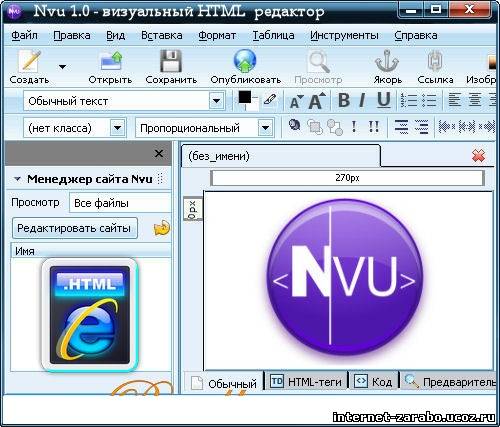Click the highlighter pen color icon
Viewport: 500px width, 427px height.
269,99
